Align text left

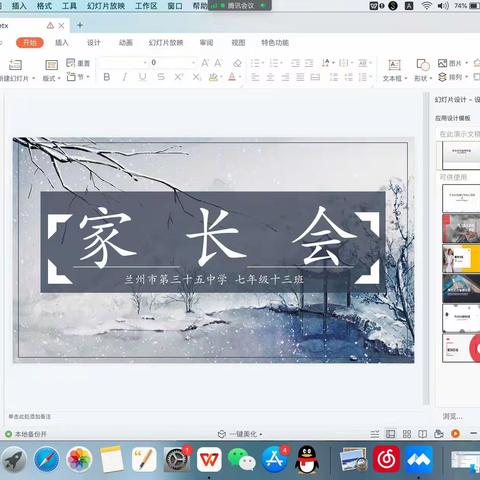pyautogui.click(x=255, y=77)
